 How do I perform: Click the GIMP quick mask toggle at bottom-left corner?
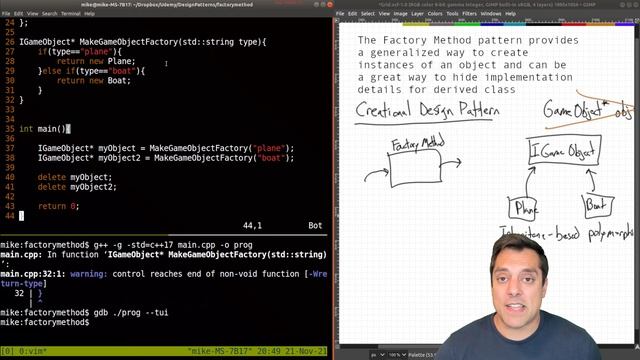pos(337,347)
